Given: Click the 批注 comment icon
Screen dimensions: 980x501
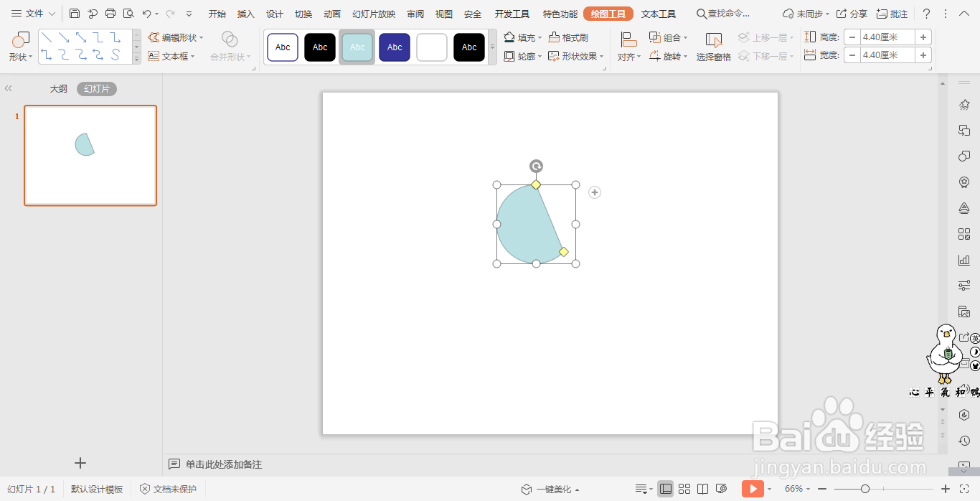Looking at the screenshot, I should pos(882,14).
